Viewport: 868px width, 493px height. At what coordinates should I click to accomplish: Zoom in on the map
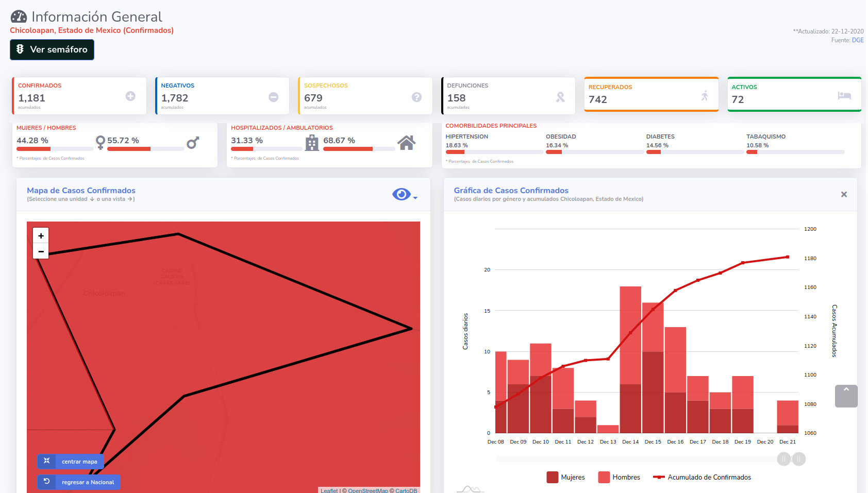tap(41, 235)
